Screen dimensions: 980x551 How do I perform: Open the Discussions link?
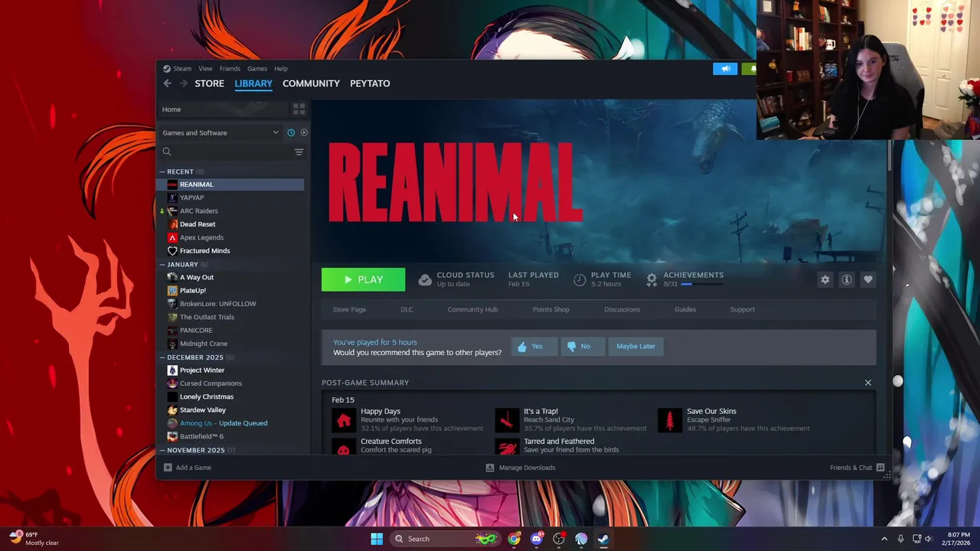point(622,309)
